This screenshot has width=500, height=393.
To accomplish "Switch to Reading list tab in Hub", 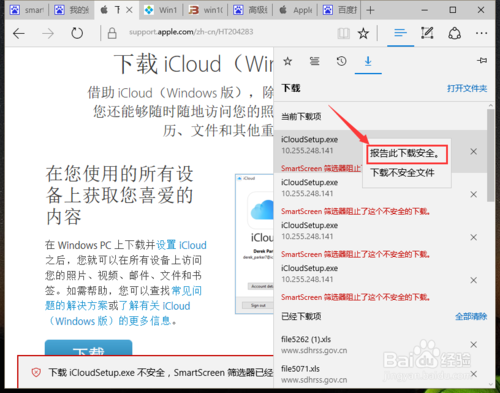I will pyautogui.click(x=314, y=61).
